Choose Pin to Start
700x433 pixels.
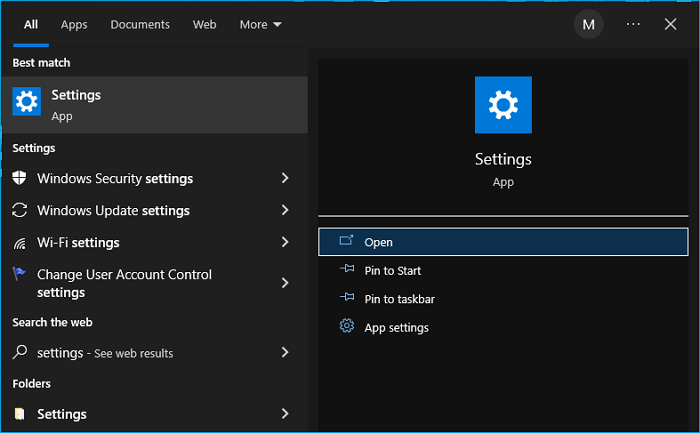coord(503,271)
